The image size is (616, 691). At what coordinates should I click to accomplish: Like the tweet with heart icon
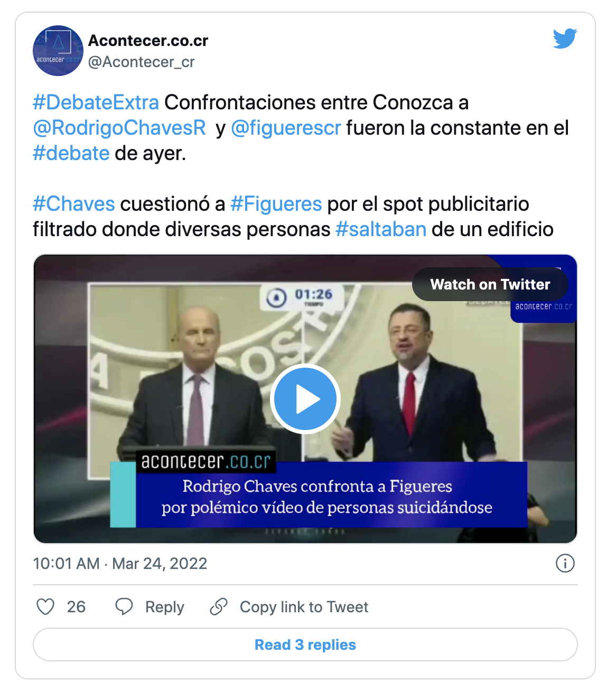[x=45, y=606]
